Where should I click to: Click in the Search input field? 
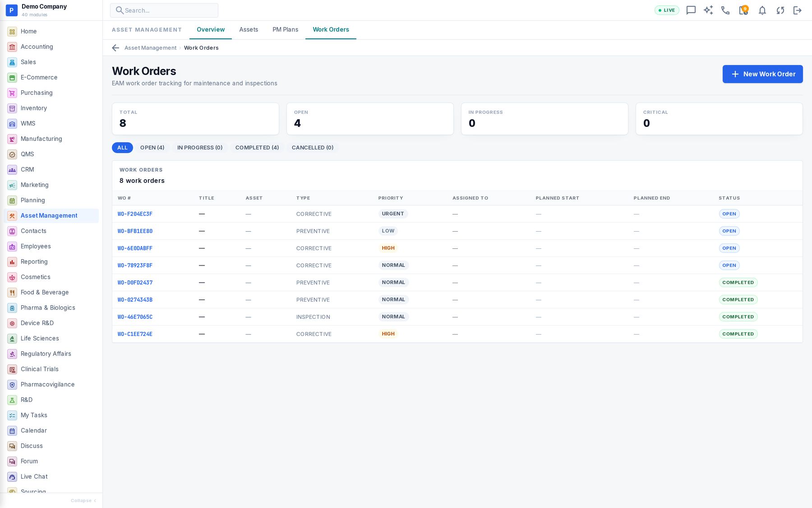coord(164,10)
